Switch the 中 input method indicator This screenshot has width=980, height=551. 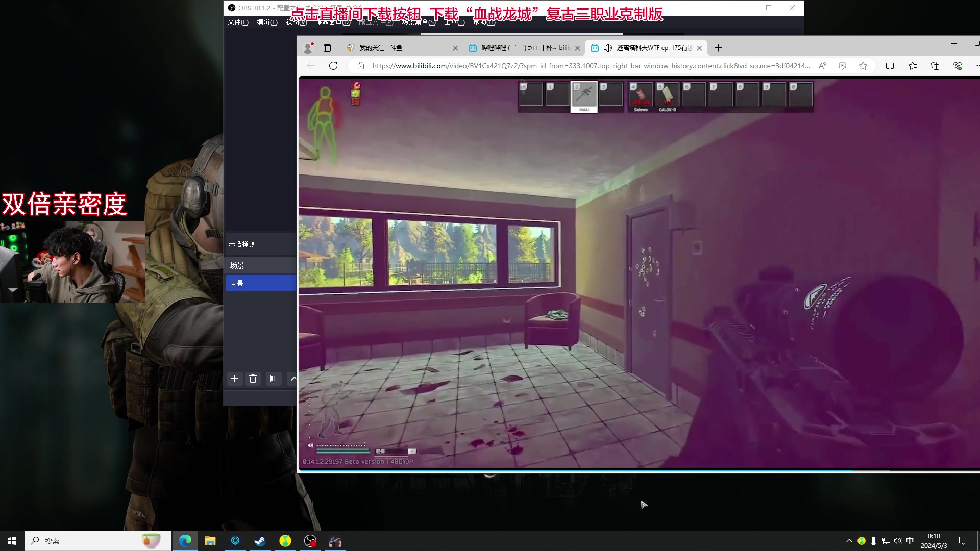point(910,541)
